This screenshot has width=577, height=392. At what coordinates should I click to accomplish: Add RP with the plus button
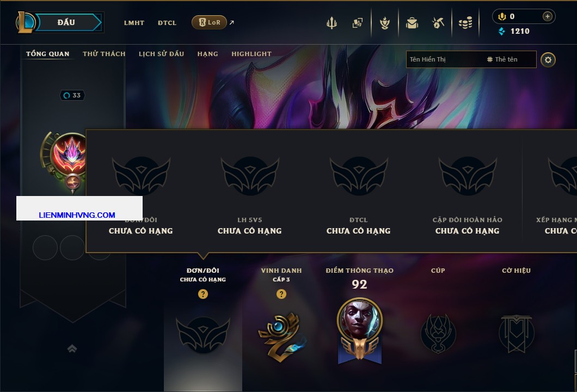(x=547, y=16)
